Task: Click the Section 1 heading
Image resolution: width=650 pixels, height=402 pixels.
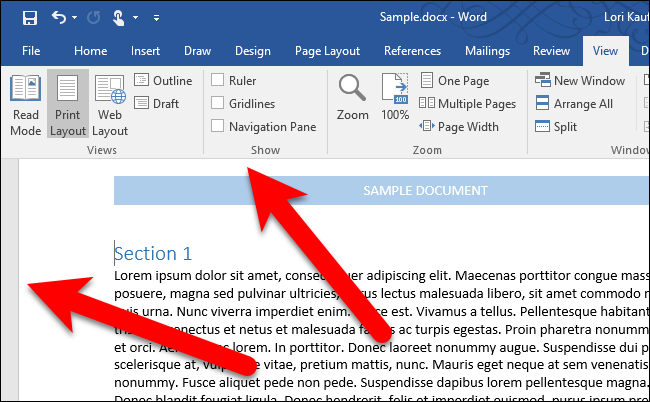Action: click(153, 253)
